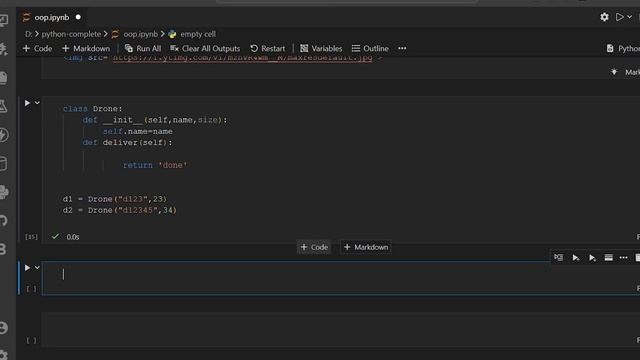The width and height of the screenshot is (640, 360).
Task: Select oop.ipynb in the breadcrumb path
Action: click(x=140, y=34)
